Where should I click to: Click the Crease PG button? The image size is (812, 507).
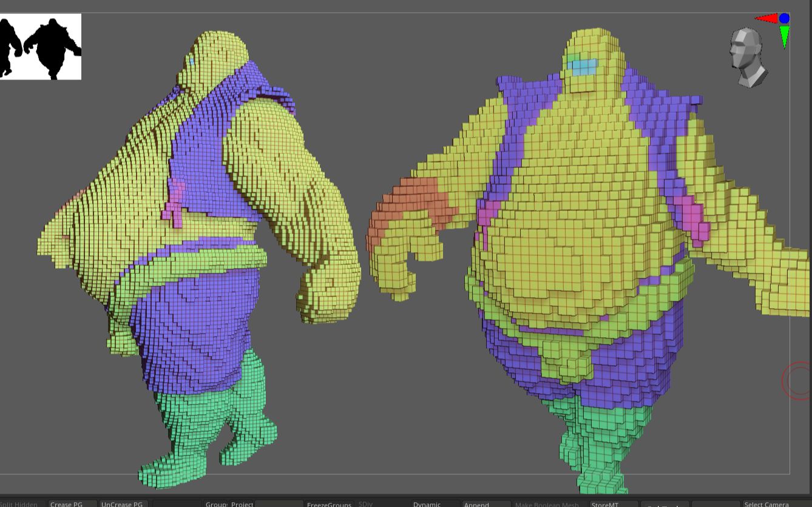point(73,503)
